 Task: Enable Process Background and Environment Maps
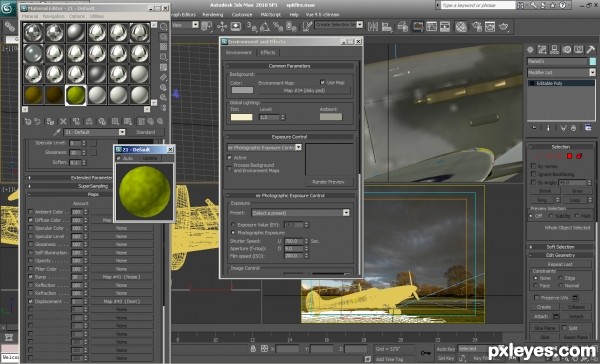pos(230,168)
